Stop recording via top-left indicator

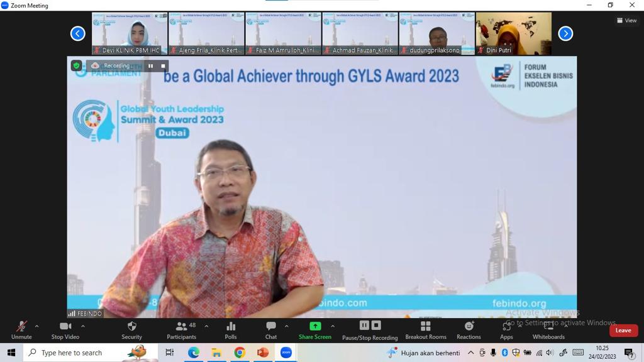click(163, 65)
